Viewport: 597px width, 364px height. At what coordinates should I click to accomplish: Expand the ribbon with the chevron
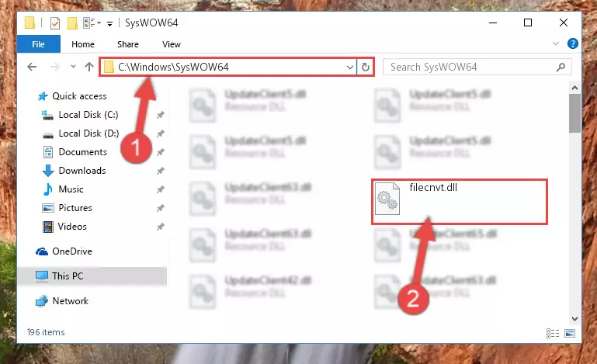556,43
